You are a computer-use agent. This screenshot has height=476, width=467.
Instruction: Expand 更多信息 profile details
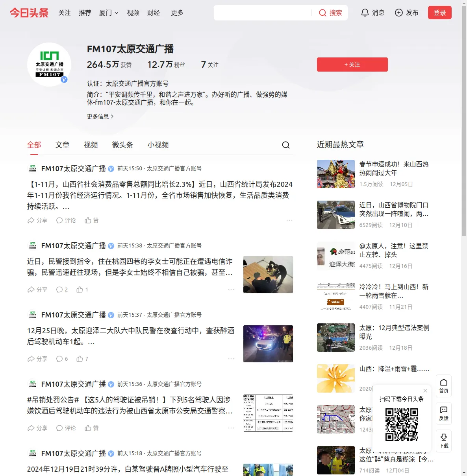(100, 116)
